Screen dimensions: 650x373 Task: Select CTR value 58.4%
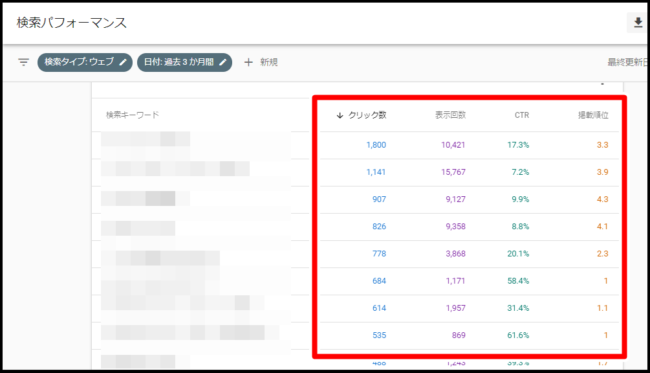(518, 281)
